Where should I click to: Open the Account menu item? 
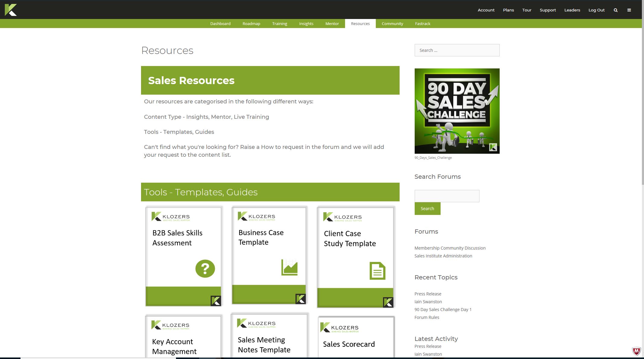click(x=486, y=10)
